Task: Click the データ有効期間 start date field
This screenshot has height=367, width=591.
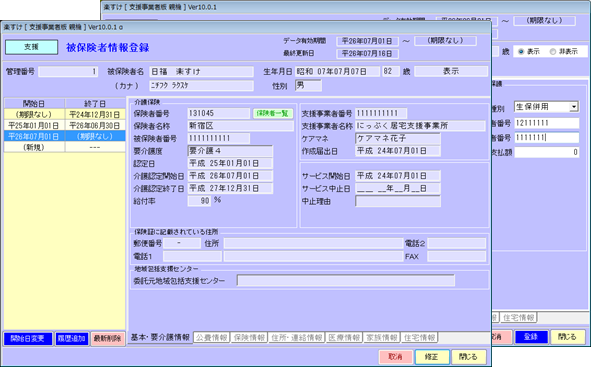Action: point(367,41)
